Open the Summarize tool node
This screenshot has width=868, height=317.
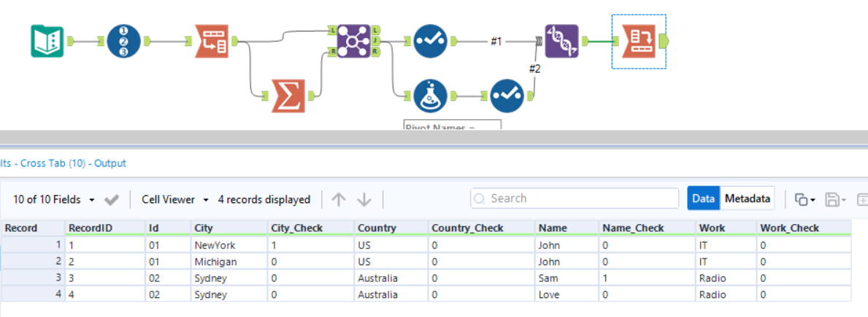pyautogui.click(x=288, y=96)
